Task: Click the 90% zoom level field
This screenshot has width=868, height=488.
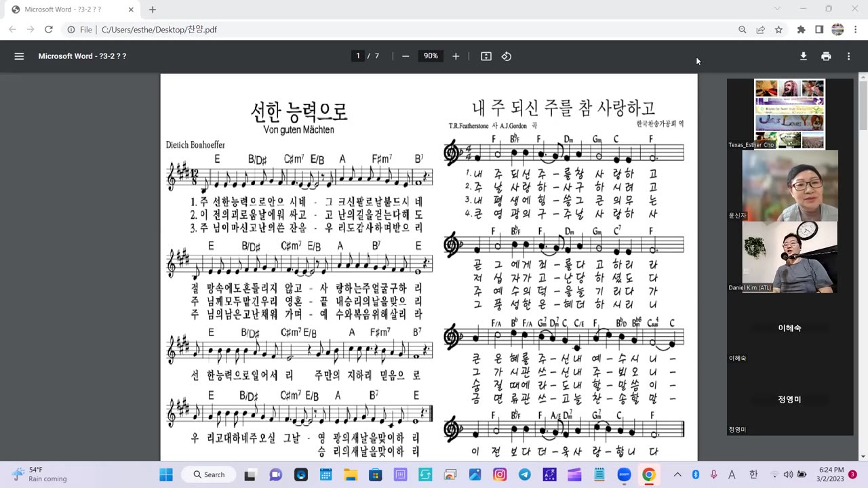Action: pos(431,56)
